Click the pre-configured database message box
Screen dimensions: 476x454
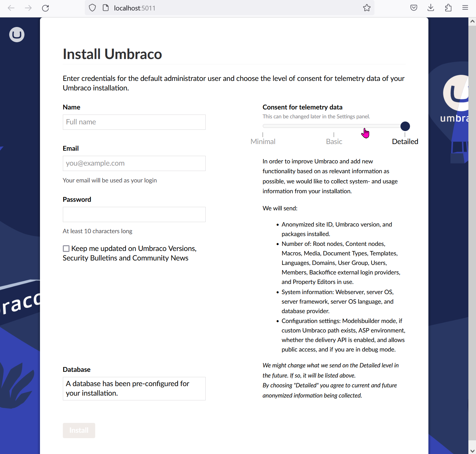click(134, 389)
